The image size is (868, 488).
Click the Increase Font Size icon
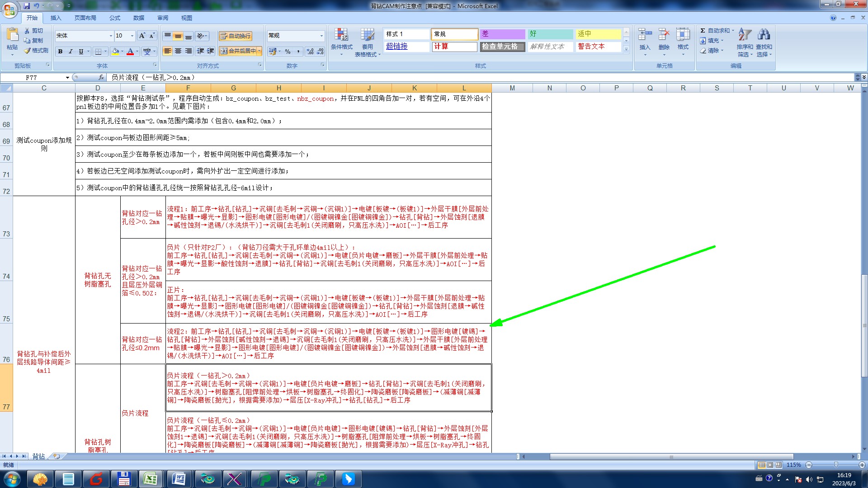[142, 36]
